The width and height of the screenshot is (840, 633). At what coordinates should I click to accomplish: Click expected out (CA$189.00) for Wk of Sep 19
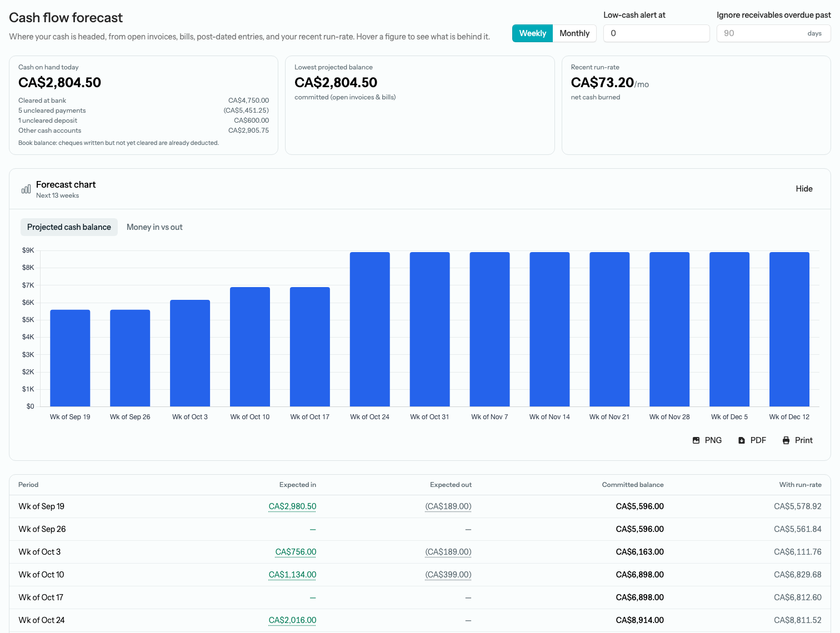click(x=448, y=506)
